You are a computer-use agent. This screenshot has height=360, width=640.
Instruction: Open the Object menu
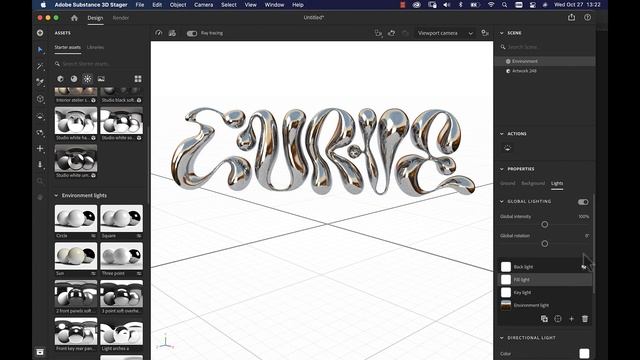point(178,5)
